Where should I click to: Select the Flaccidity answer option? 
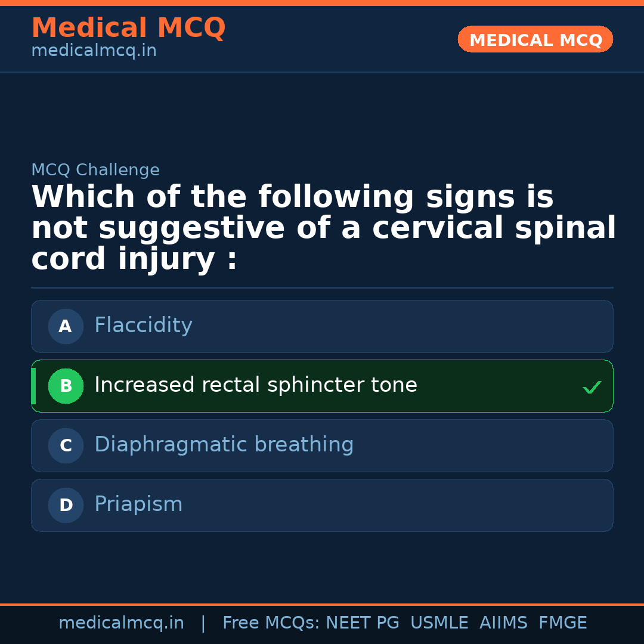click(x=143, y=326)
